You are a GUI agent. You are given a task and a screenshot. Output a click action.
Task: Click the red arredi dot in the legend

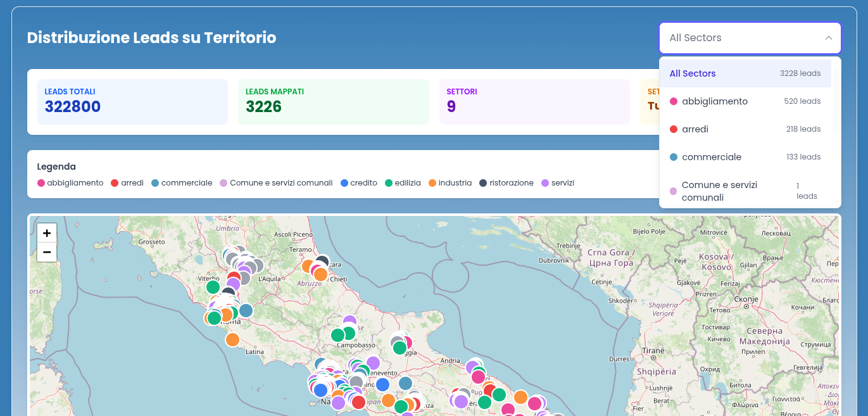[x=116, y=182]
